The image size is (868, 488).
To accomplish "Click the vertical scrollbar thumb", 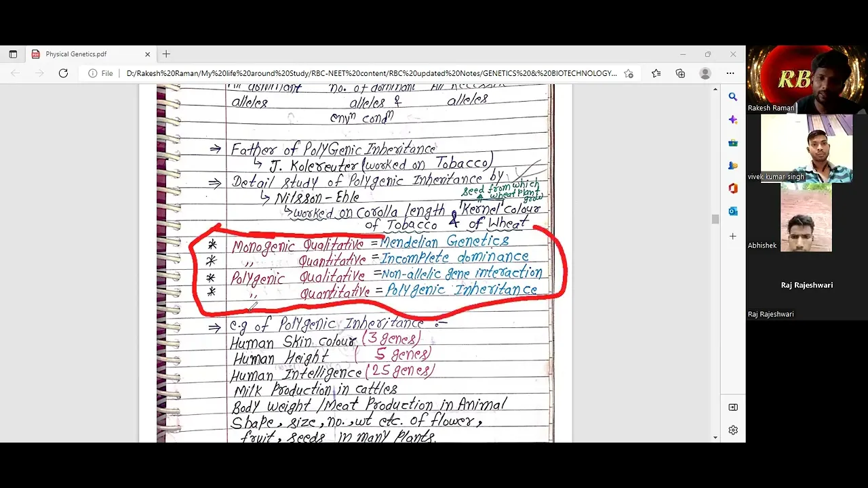I will click(715, 219).
